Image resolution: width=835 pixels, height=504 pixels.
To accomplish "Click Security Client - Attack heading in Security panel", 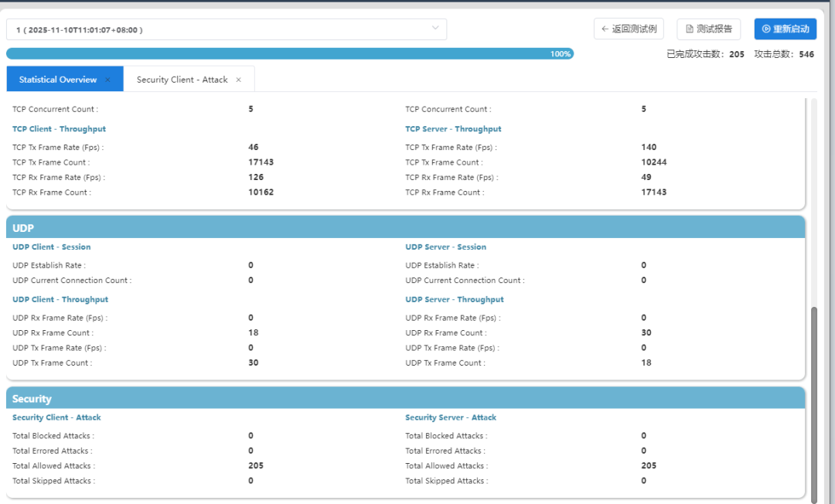I will click(56, 417).
